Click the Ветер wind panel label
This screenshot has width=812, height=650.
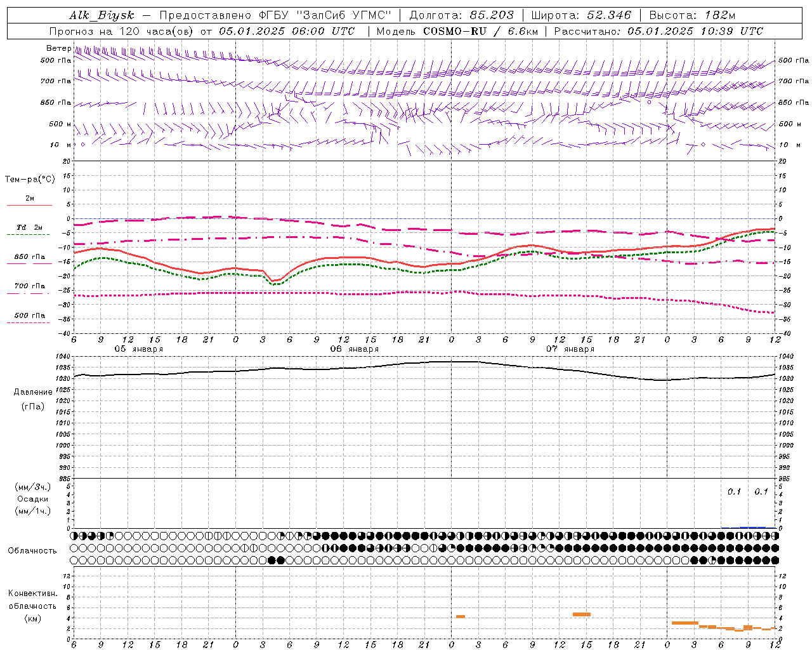point(58,48)
